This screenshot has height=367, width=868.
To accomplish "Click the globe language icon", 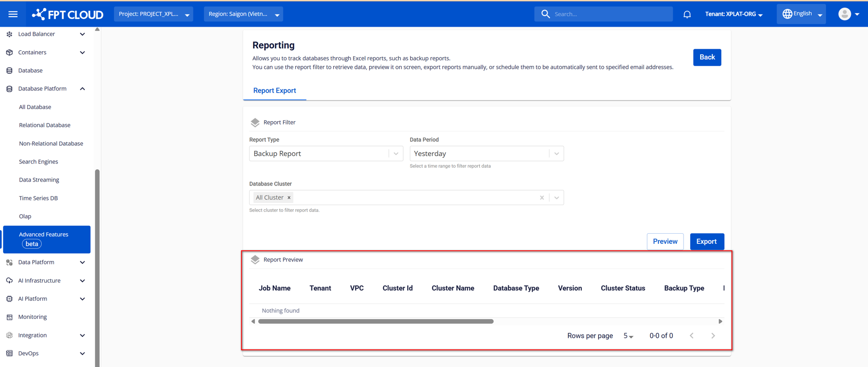I will pos(787,14).
